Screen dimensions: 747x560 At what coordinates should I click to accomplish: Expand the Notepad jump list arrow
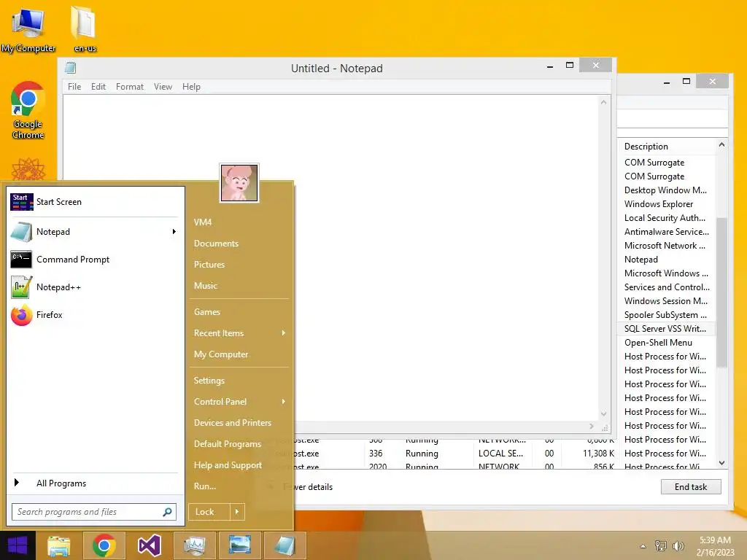[x=174, y=232]
